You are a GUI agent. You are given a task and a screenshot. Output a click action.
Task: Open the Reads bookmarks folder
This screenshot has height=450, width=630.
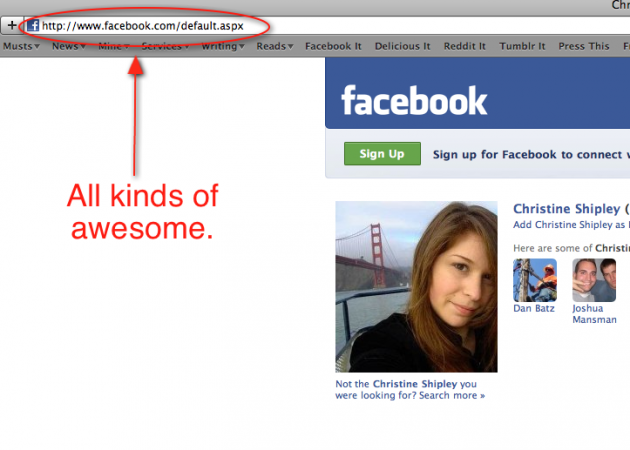(x=275, y=46)
